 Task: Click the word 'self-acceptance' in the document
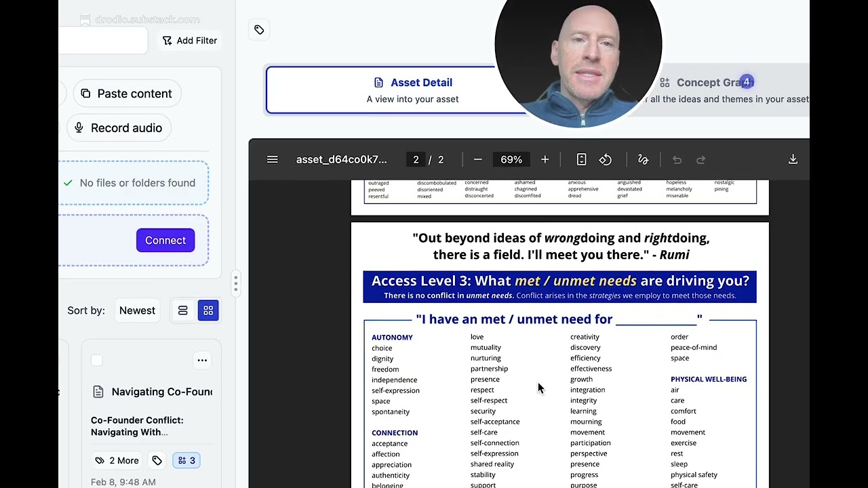coord(495,422)
